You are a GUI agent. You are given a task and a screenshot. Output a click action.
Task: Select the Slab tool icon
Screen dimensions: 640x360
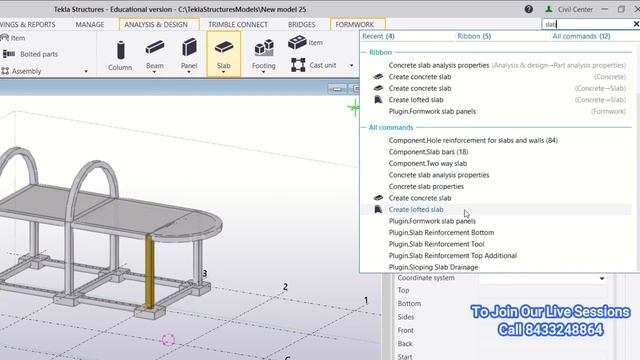(224, 47)
